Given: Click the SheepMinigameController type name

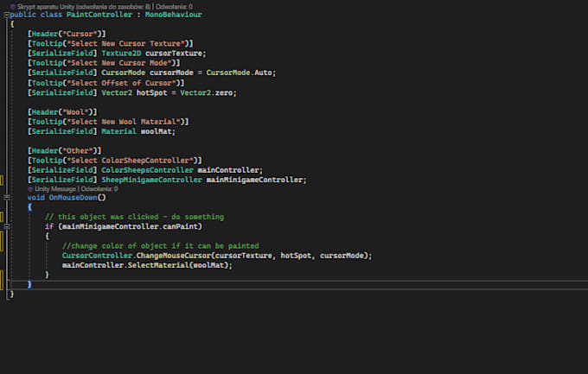Looking at the screenshot, I should coord(152,180).
